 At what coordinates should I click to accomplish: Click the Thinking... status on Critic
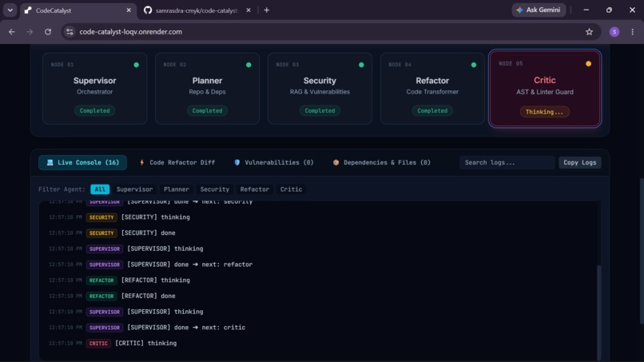545,112
